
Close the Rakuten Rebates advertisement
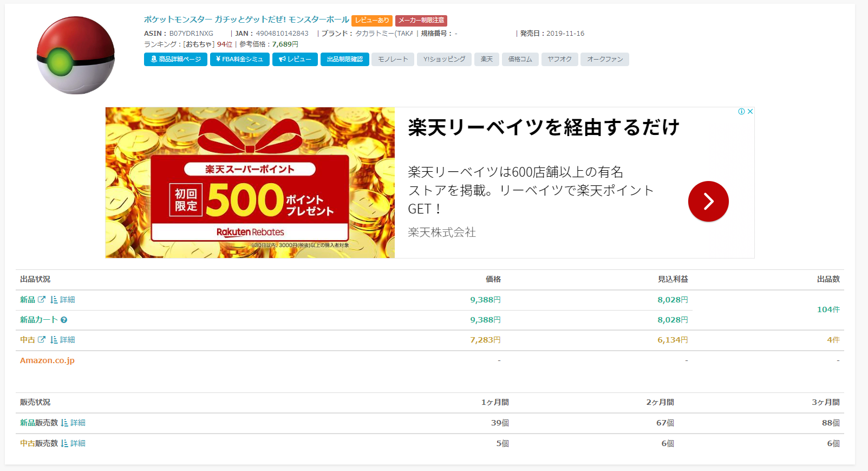click(x=750, y=111)
